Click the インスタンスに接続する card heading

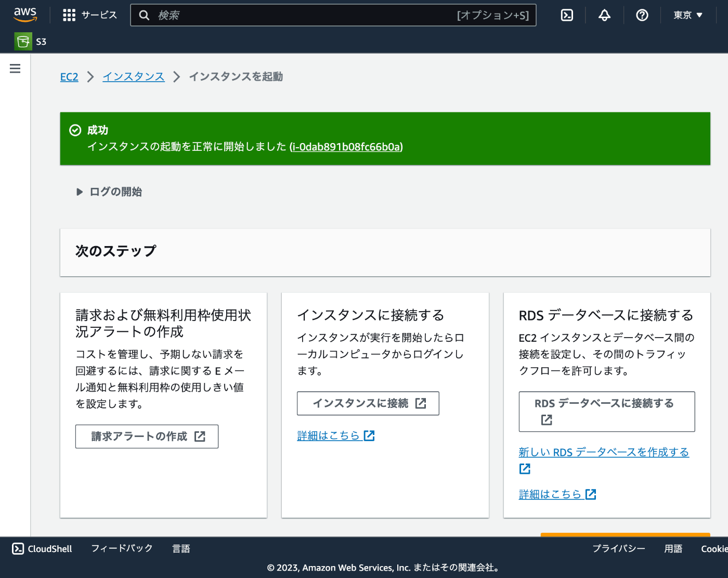[371, 315]
